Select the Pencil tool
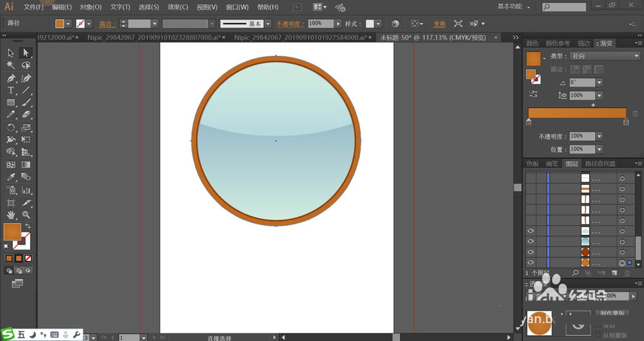Viewport: 644px width, 341px height. (x=11, y=115)
